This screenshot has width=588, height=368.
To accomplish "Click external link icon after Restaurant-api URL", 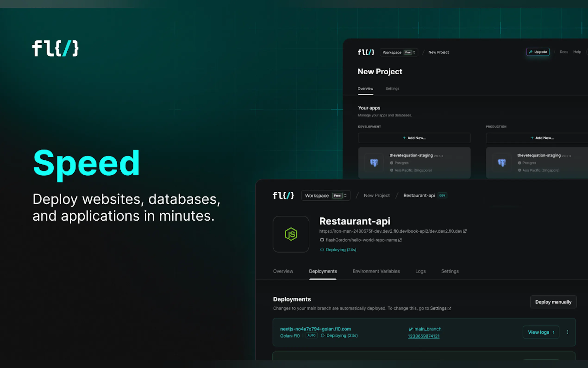I will coord(465,231).
